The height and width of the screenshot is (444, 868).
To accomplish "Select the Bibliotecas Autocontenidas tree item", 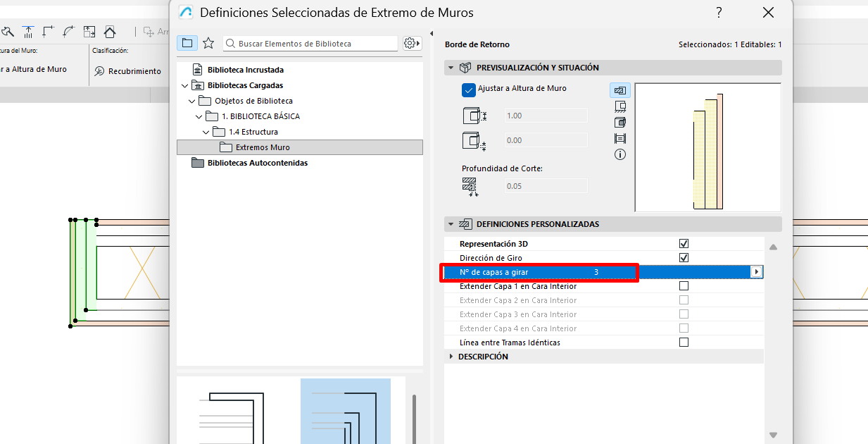I will (257, 163).
